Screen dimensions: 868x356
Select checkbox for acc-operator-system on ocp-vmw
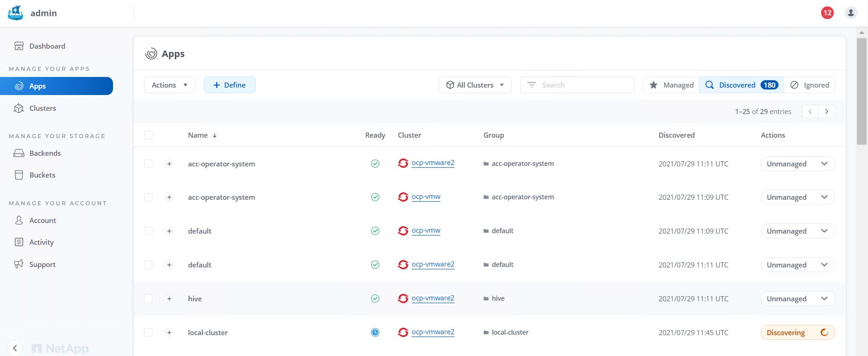point(148,197)
